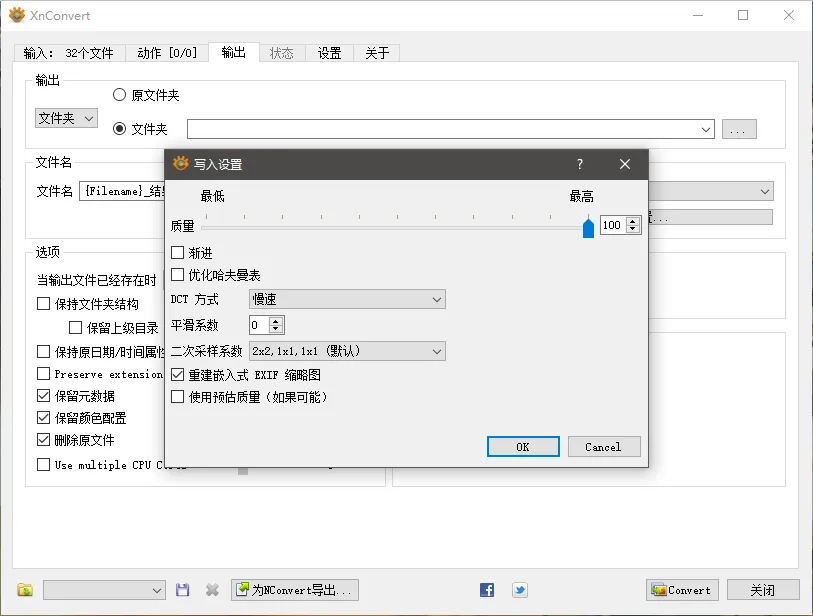Enable 使用预估质量（如果可能）checkbox

(177, 397)
